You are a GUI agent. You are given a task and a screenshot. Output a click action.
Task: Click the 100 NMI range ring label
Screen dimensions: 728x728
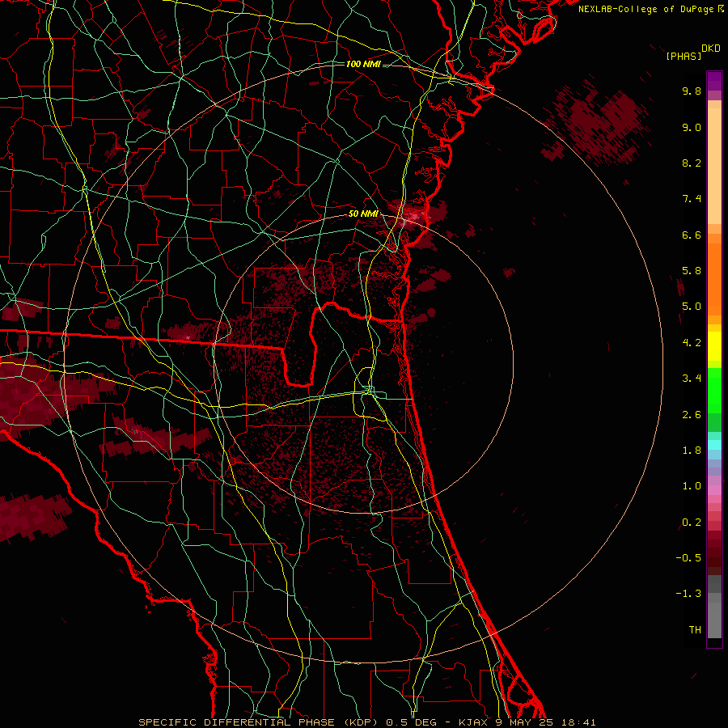tap(363, 64)
